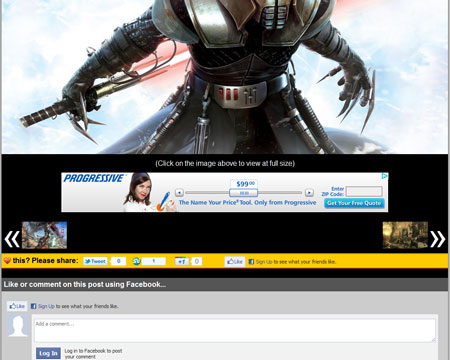Click the price slider handle in the ad
This screenshot has height=360, width=450.
pos(243,193)
